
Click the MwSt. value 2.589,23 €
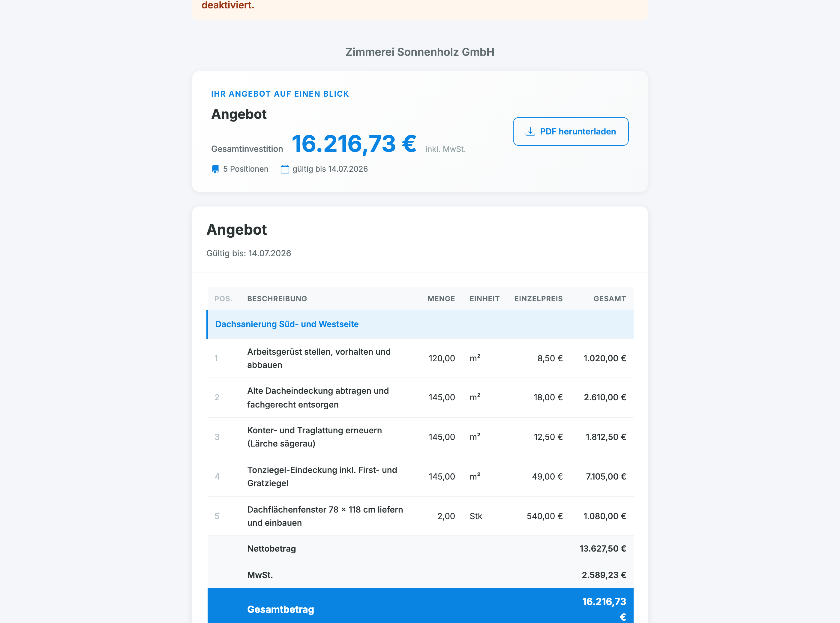[604, 575]
